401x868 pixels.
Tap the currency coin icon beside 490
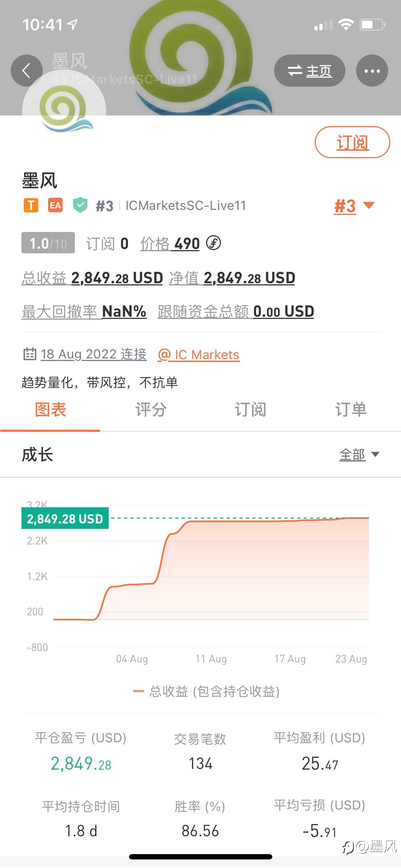[x=214, y=243]
